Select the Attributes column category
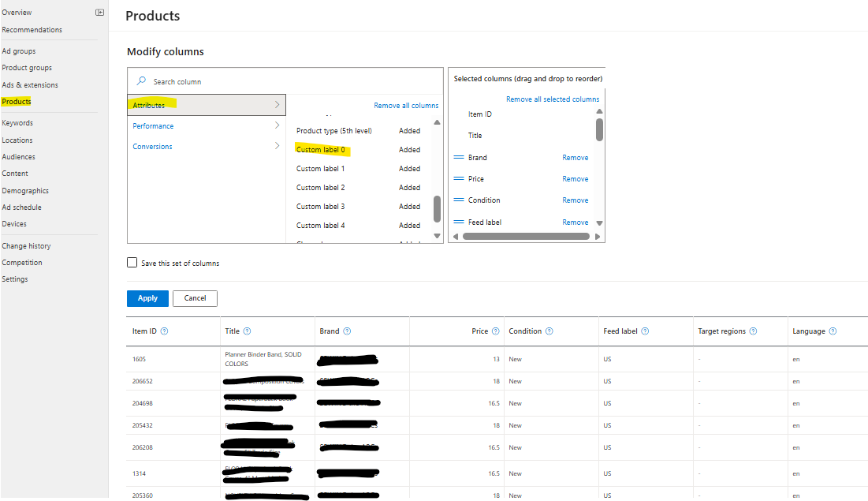 207,105
